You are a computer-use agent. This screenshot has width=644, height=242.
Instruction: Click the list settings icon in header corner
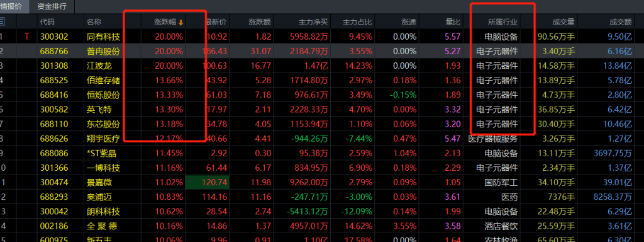pyautogui.click(x=3, y=22)
